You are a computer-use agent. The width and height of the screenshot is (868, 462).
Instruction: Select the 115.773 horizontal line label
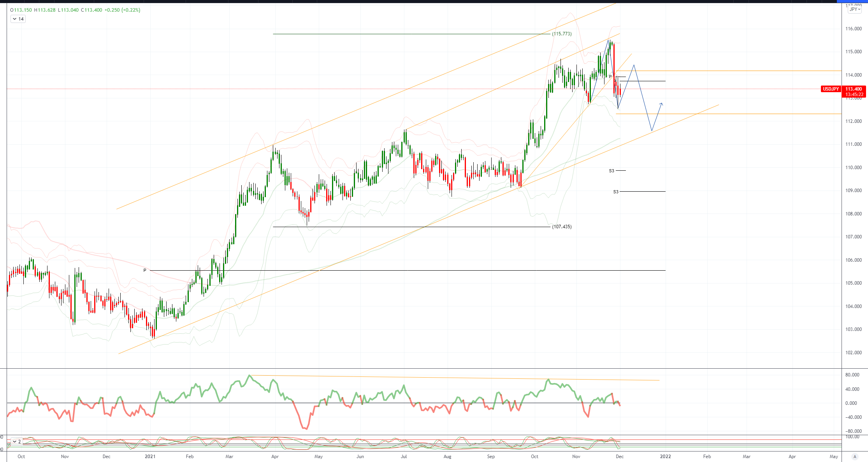click(562, 34)
